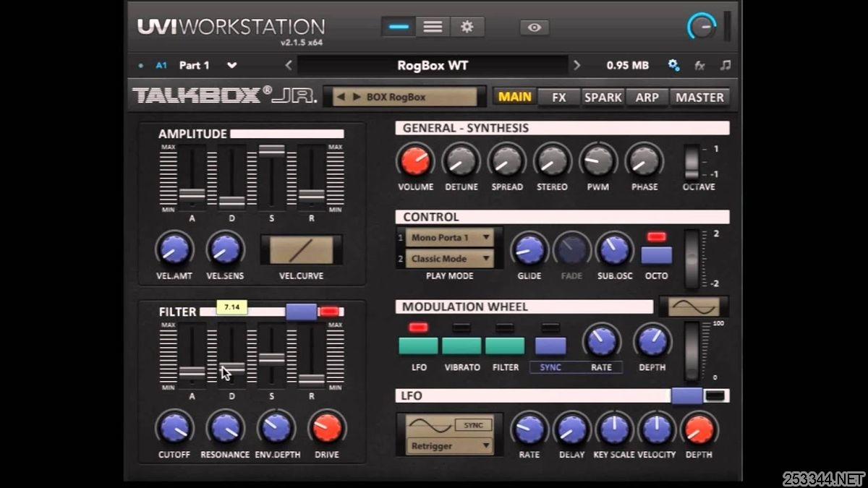Toggle mod wheel FILTER button
This screenshot has width=868, height=488.
(505, 346)
